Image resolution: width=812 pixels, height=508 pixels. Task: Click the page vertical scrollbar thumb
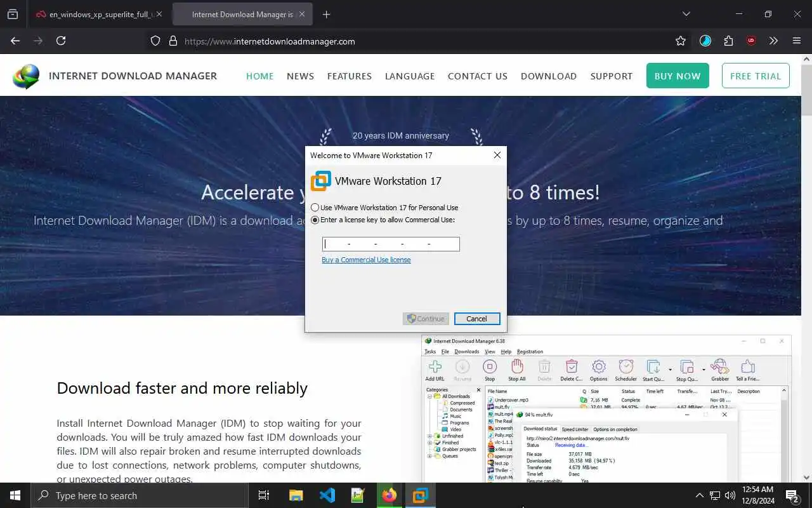[807, 89]
